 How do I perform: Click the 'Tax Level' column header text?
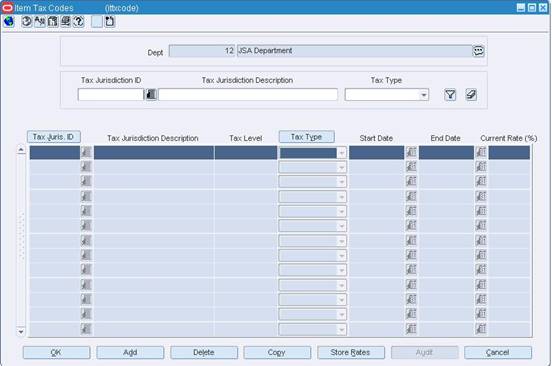click(246, 138)
